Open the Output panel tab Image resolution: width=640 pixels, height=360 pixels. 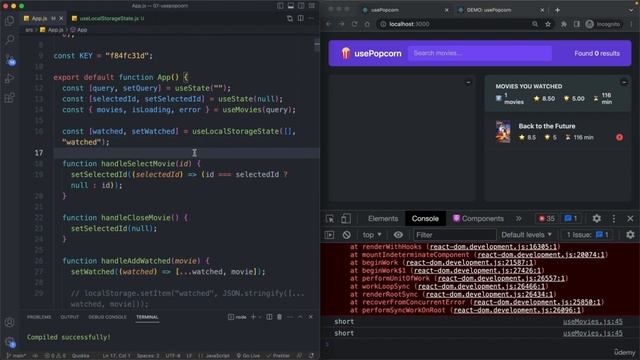click(x=69, y=317)
